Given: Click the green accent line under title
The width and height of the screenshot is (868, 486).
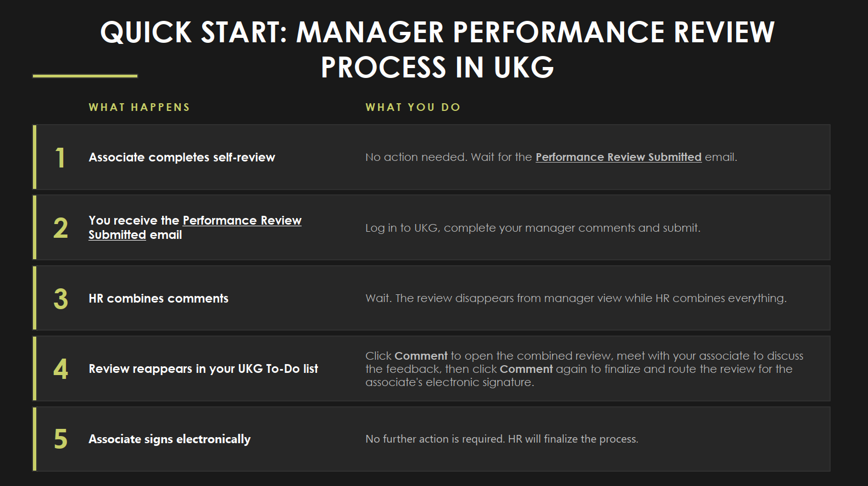Looking at the screenshot, I should [x=85, y=76].
